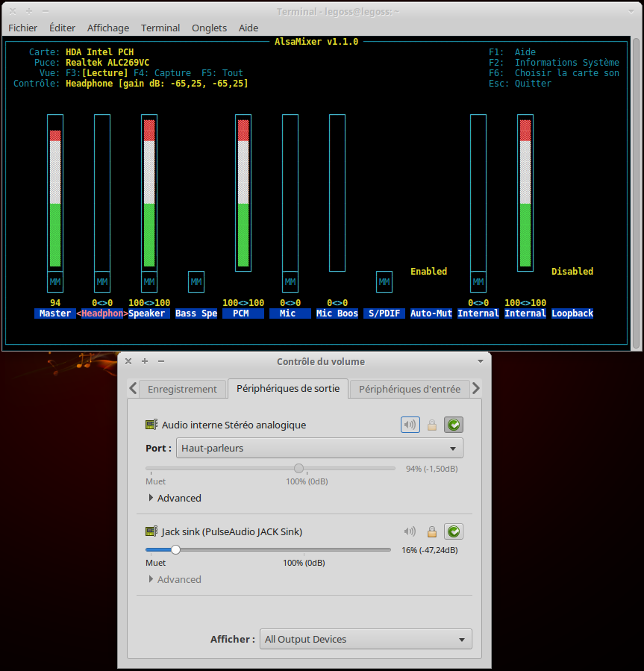Click the Bass Spe channel label
The width and height of the screenshot is (644, 671).
tap(196, 313)
